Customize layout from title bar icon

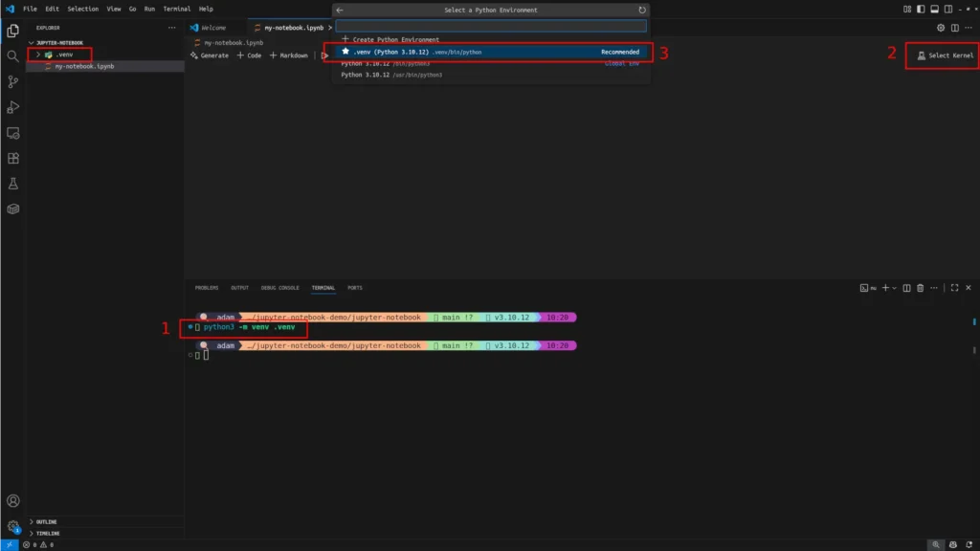pyautogui.click(x=907, y=10)
